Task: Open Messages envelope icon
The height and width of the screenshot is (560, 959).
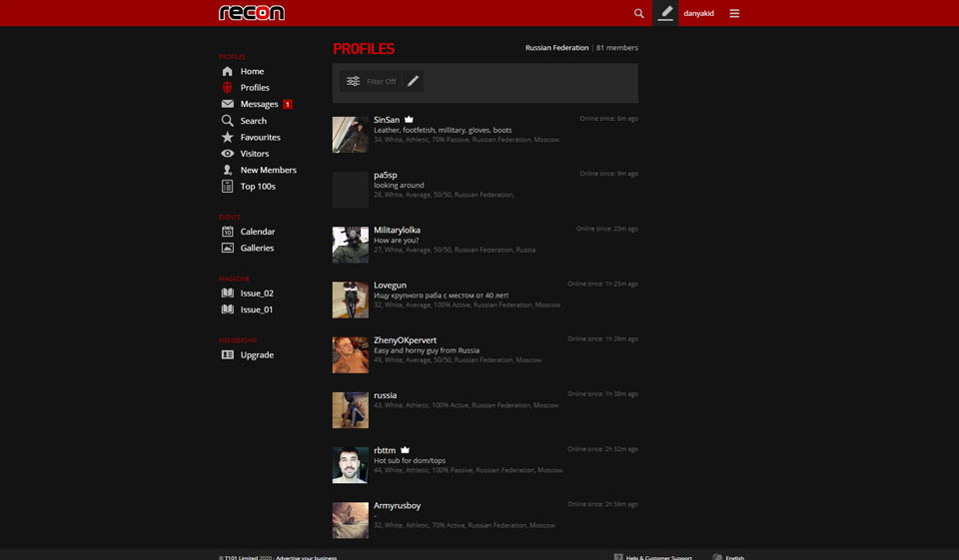Action: tap(228, 104)
